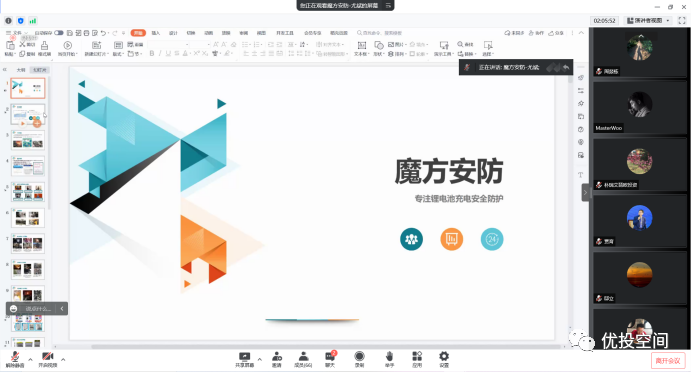Click the meeting info icon
Screen dimensions: 692x372
pos(8,21)
